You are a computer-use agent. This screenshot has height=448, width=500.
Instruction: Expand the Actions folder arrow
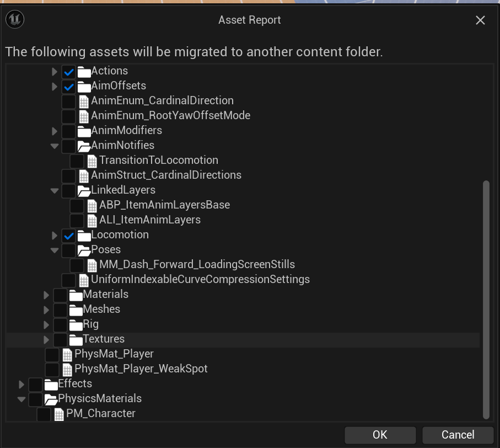(x=55, y=72)
